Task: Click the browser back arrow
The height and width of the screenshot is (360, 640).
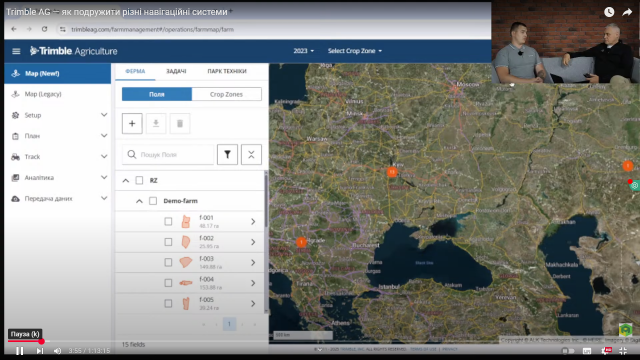Action: coord(14,29)
